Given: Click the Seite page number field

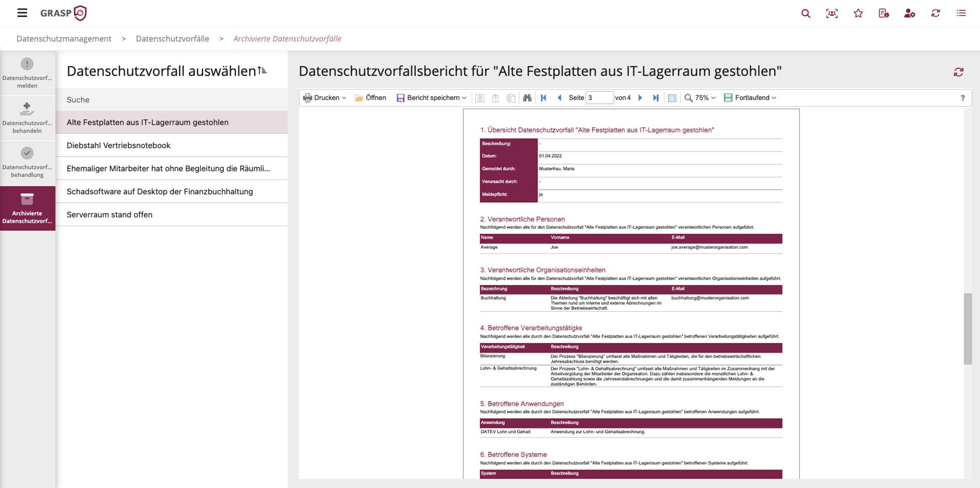Looking at the screenshot, I should point(599,98).
